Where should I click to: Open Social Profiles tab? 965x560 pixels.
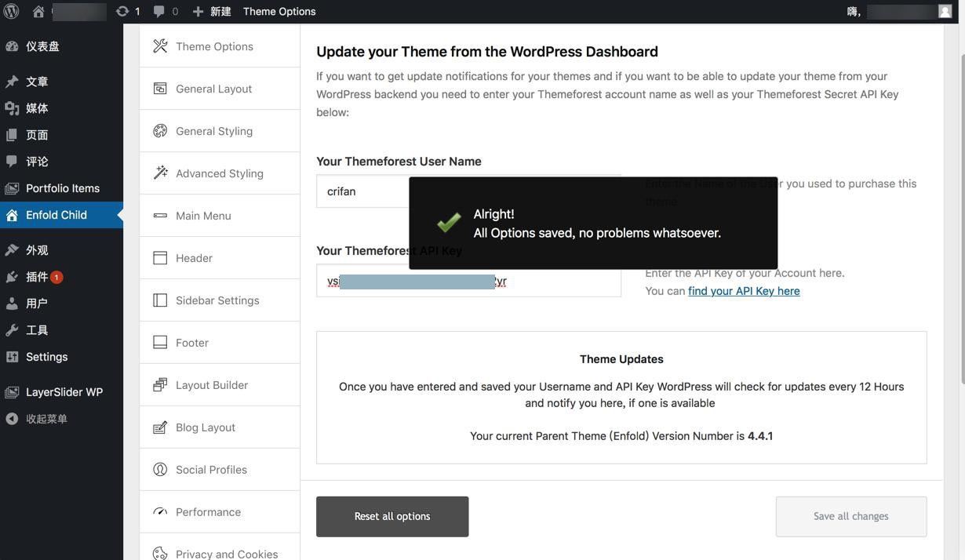[x=220, y=470]
